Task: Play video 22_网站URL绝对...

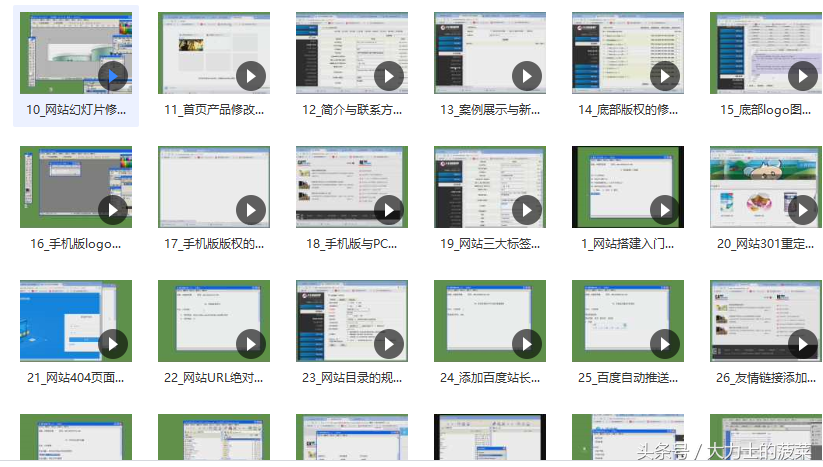Action: point(251,344)
